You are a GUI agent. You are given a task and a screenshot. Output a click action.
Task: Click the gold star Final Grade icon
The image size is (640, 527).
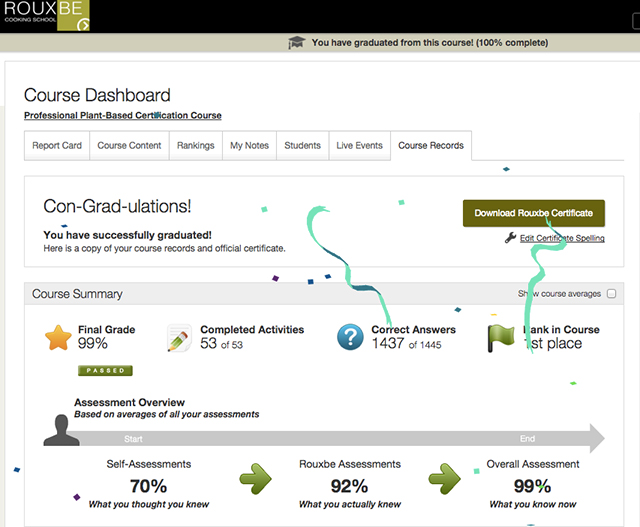click(x=58, y=338)
